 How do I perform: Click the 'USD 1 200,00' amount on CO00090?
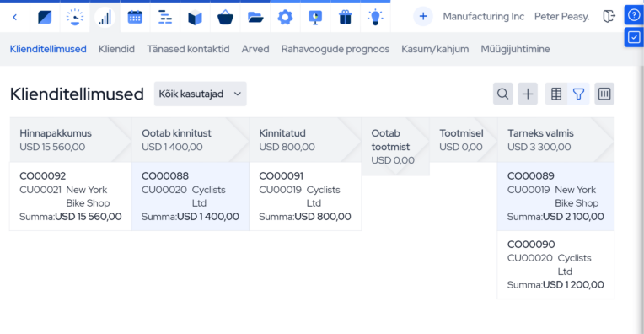coord(573,285)
